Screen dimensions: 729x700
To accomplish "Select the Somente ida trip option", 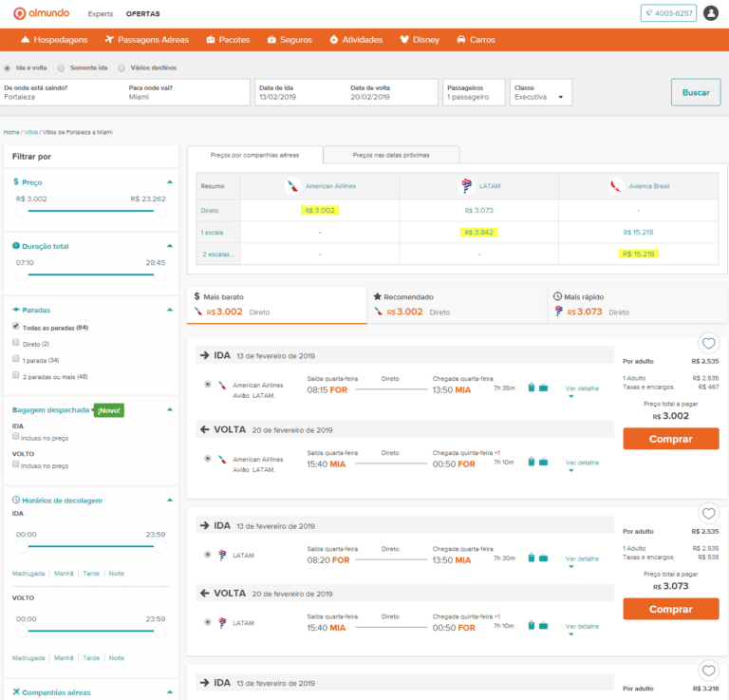I will click(x=62, y=67).
